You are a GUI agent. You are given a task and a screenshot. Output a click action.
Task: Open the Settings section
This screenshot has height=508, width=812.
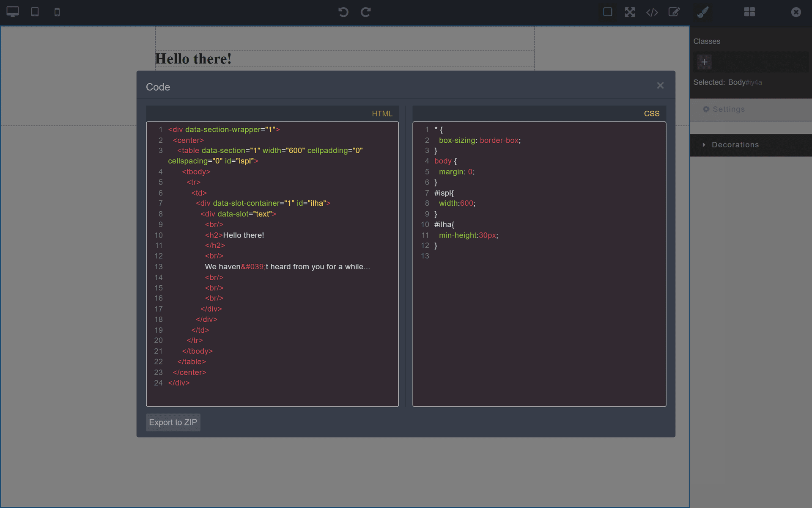pos(728,109)
